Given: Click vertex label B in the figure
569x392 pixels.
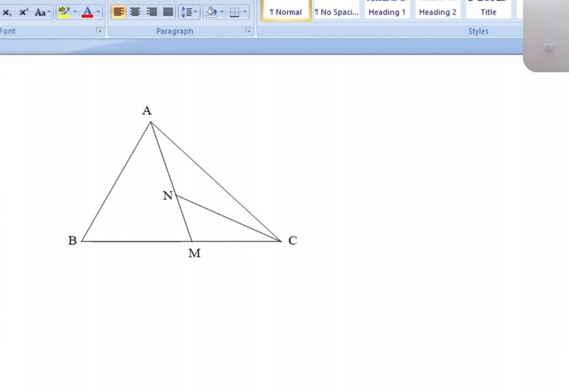Looking at the screenshot, I should (x=73, y=240).
